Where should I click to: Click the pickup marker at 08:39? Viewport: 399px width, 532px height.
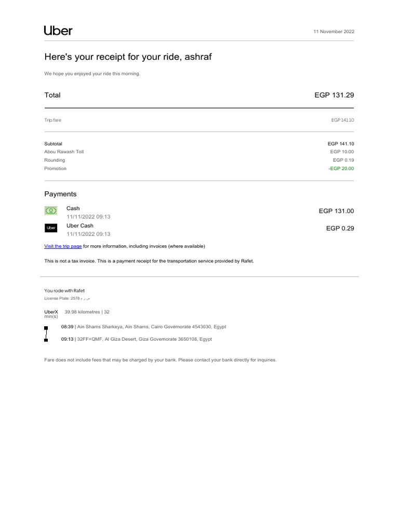coord(46,328)
